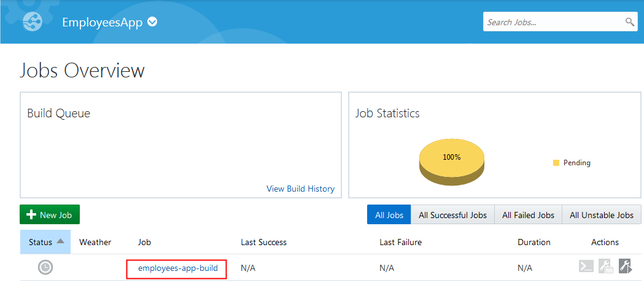The width and height of the screenshot is (644, 301).
Task: Select the All Failed Jobs tab
Action: 528,215
